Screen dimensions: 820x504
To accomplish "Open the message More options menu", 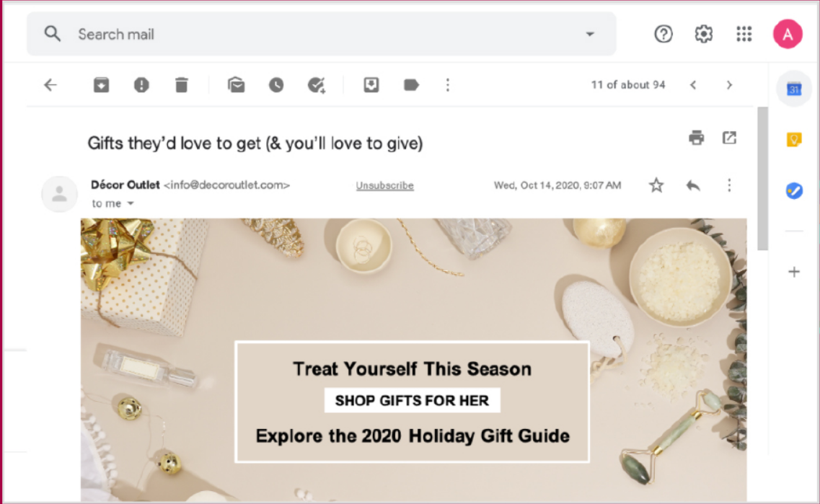I will tap(729, 185).
